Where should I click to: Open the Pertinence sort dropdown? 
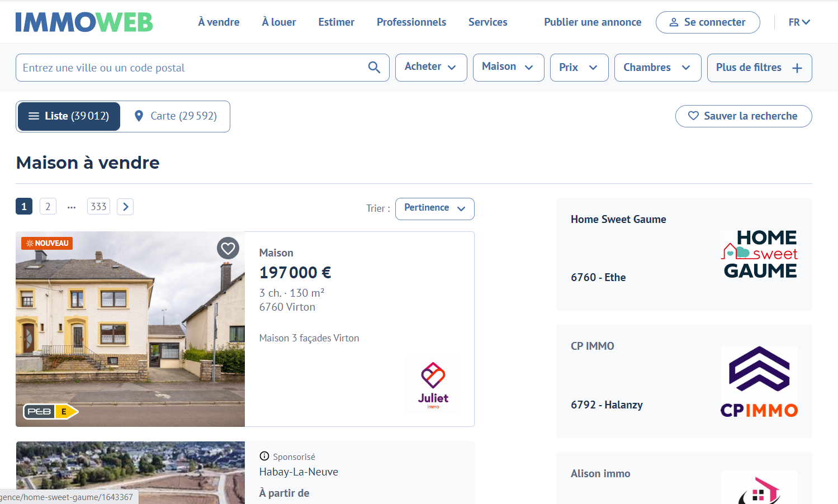point(434,208)
